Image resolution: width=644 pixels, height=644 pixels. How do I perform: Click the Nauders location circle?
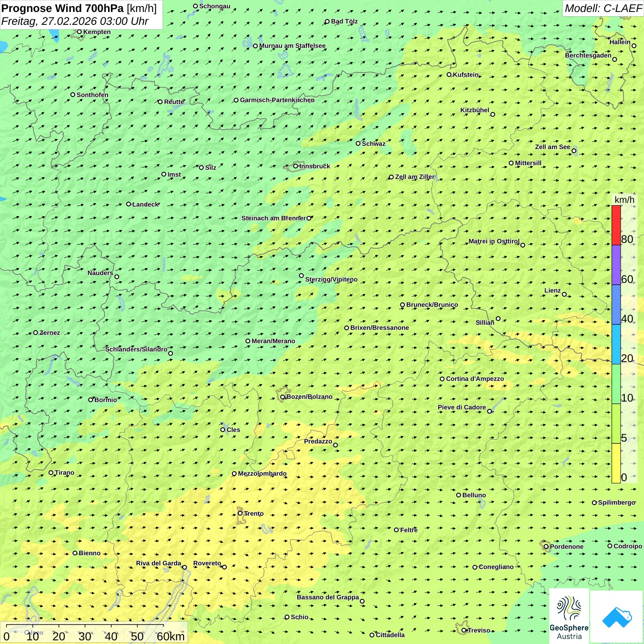117,276
